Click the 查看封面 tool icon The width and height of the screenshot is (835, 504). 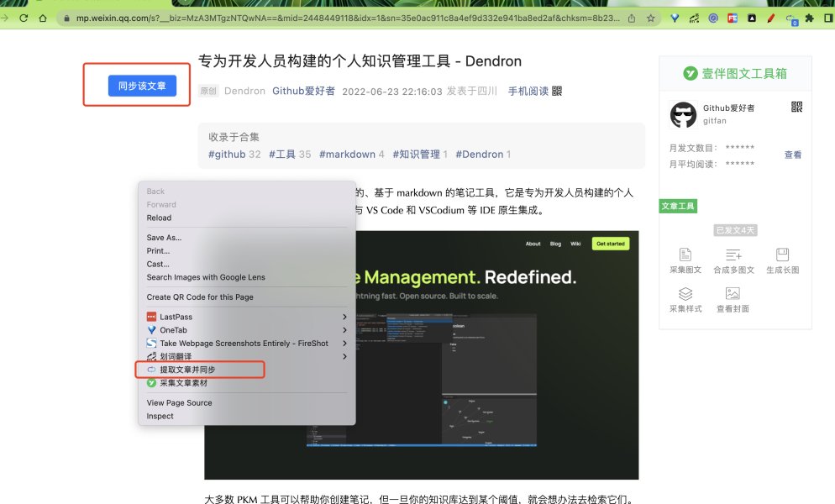[733, 293]
